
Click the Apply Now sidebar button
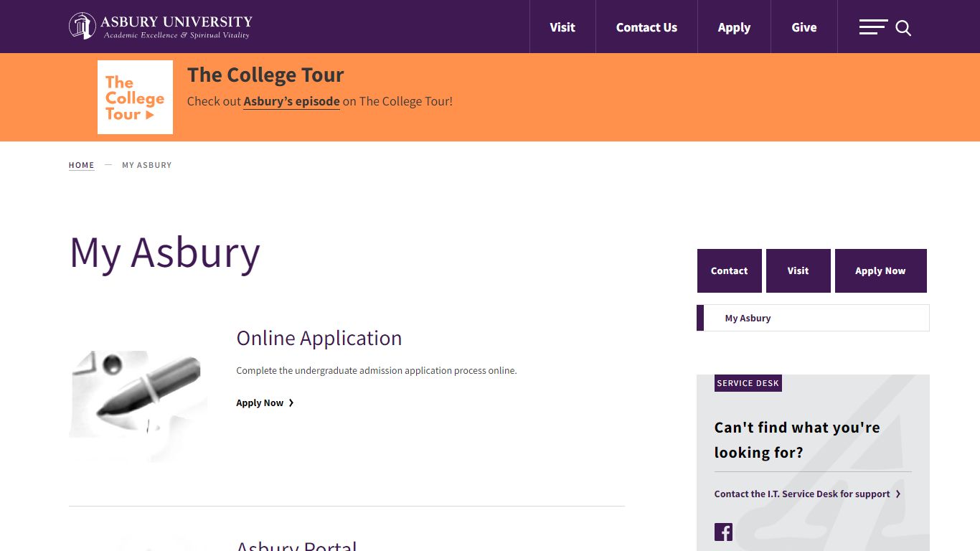pos(881,270)
